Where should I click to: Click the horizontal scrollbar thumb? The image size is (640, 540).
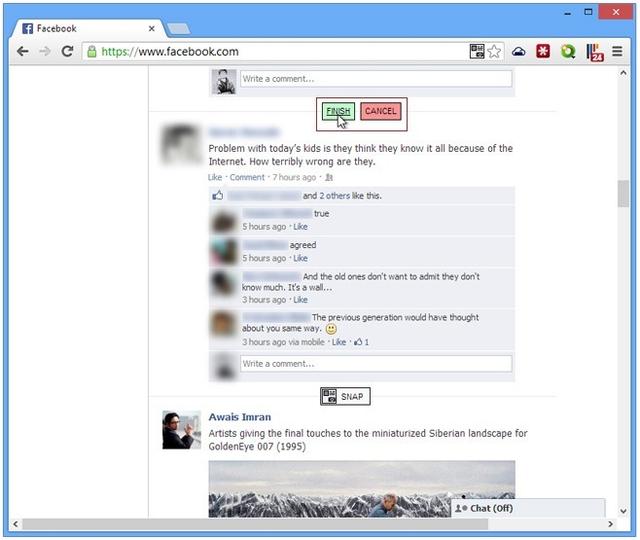[x=255, y=524]
